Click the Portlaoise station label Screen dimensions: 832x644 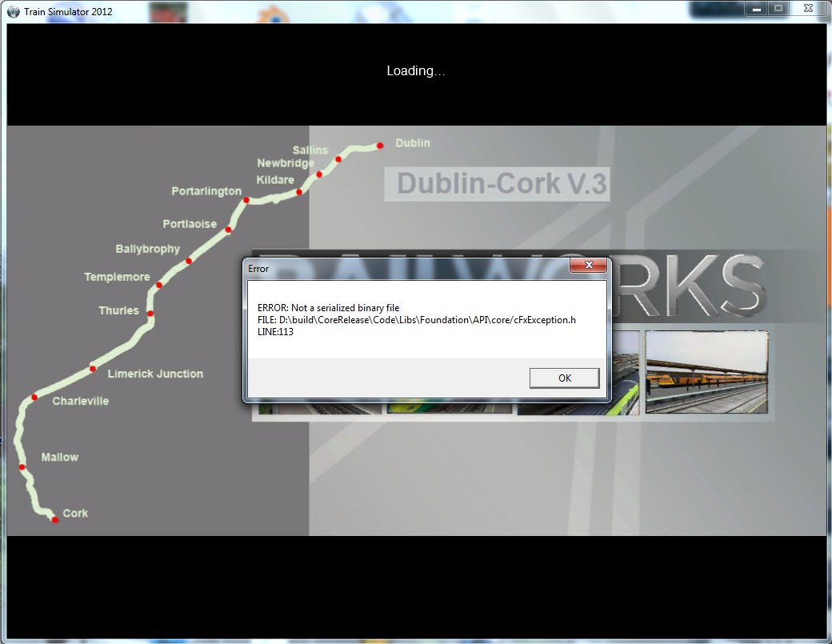pos(190,224)
